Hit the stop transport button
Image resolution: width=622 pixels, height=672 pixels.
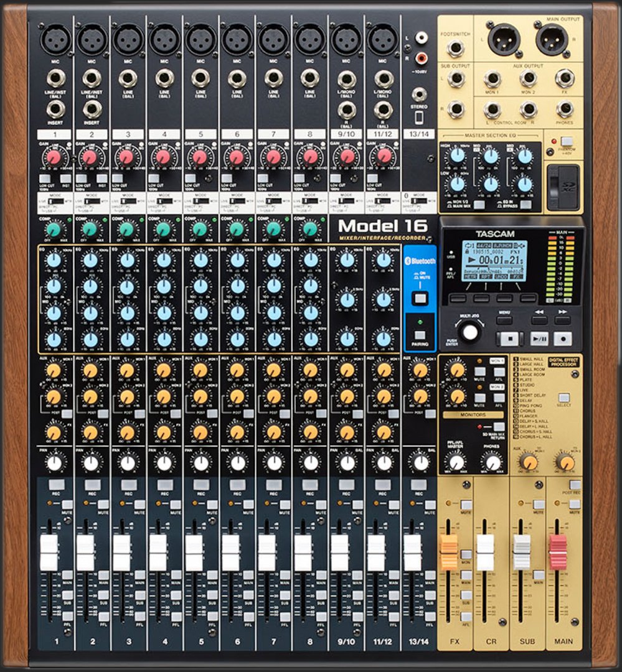coord(510,338)
